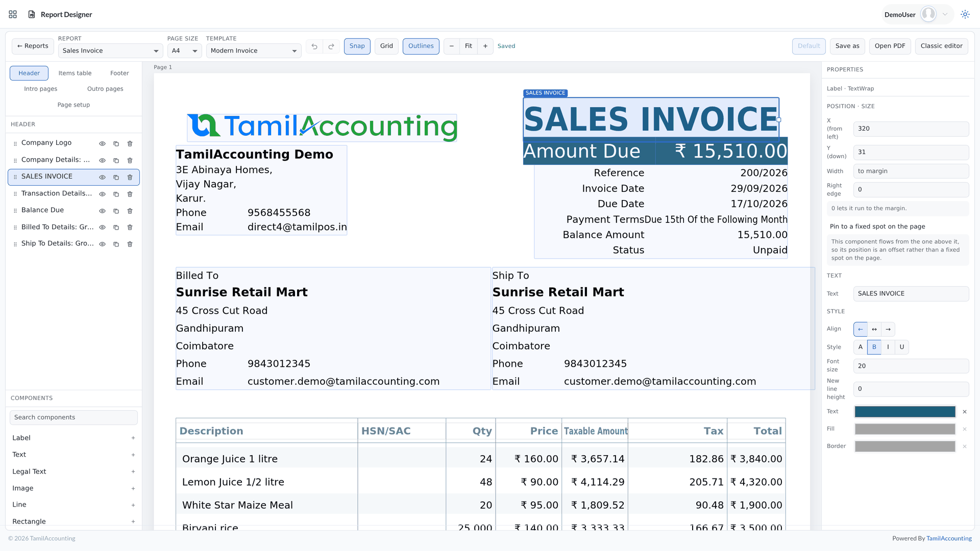Duplicate the SALES INVOICE component

click(x=116, y=178)
